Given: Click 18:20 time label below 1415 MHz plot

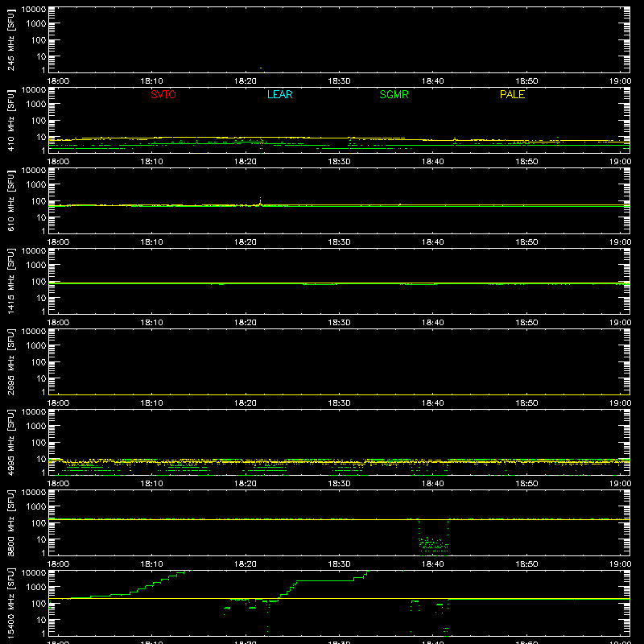Looking at the screenshot, I should point(246,323).
